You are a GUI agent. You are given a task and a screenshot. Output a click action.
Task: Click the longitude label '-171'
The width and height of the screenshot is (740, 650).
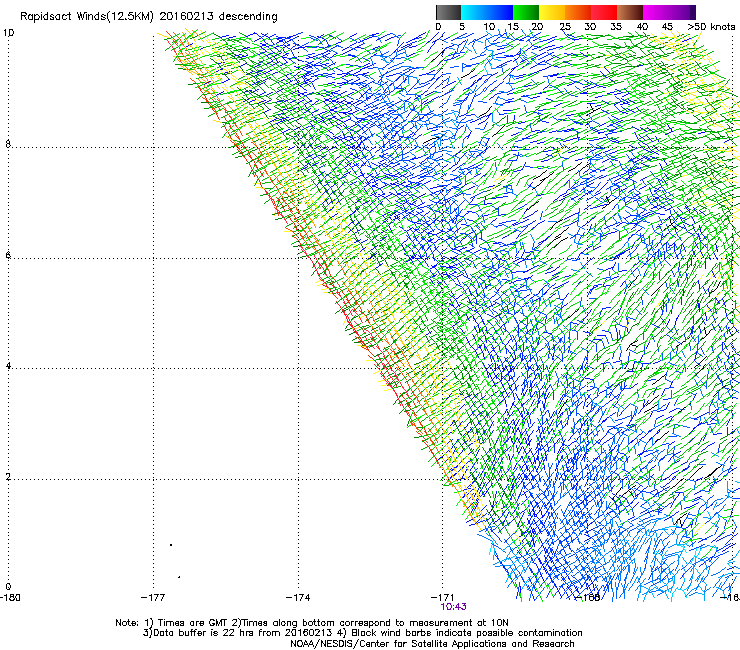[442, 598]
